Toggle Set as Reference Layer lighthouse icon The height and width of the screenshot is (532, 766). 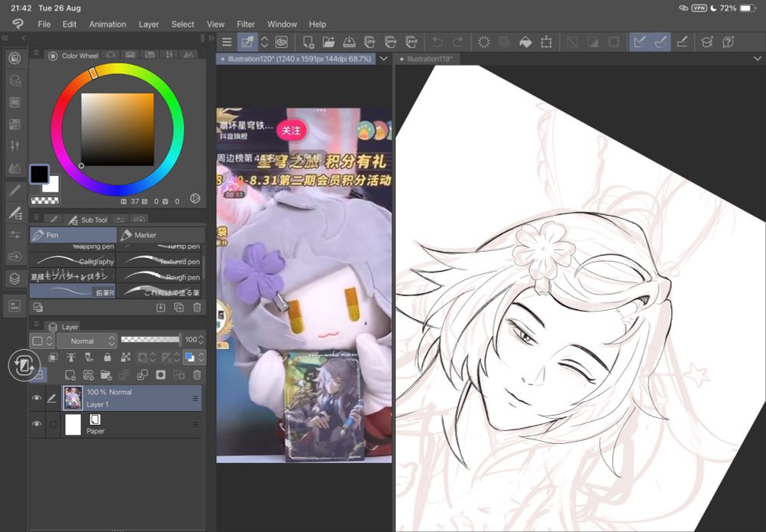tap(70, 357)
